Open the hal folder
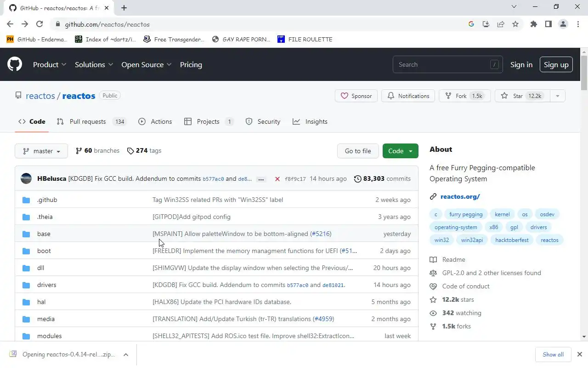Screen dimensions: 588x368 click(x=41, y=302)
